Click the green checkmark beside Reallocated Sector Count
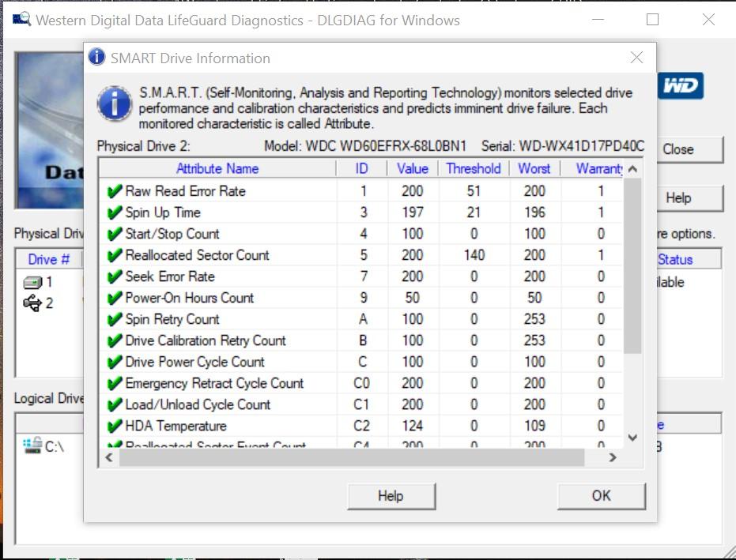Image resolution: width=736 pixels, height=560 pixels. tap(114, 256)
